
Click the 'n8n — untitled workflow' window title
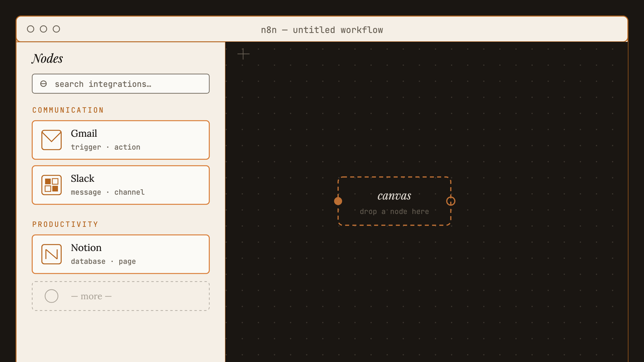(322, 29)
